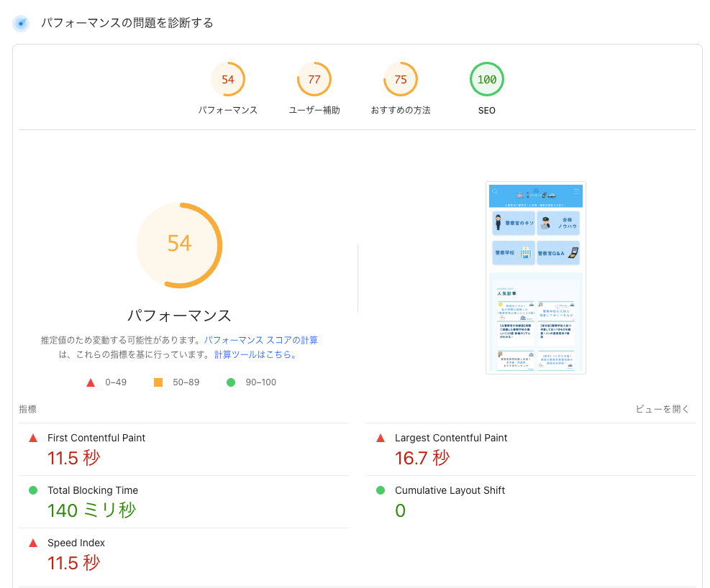The image size is (710, 588).
Task: Click the red triangle beside Speed Index
Action: (33, 543)
